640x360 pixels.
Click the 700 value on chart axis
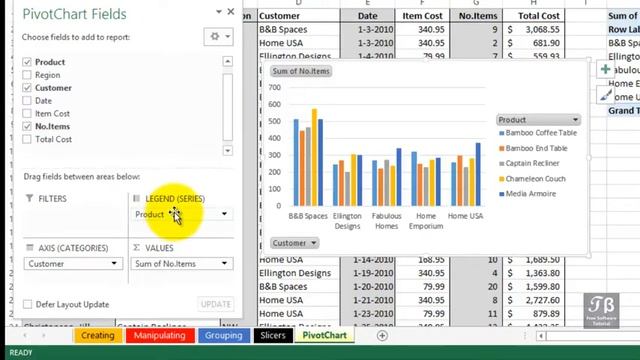pos(275,87)
